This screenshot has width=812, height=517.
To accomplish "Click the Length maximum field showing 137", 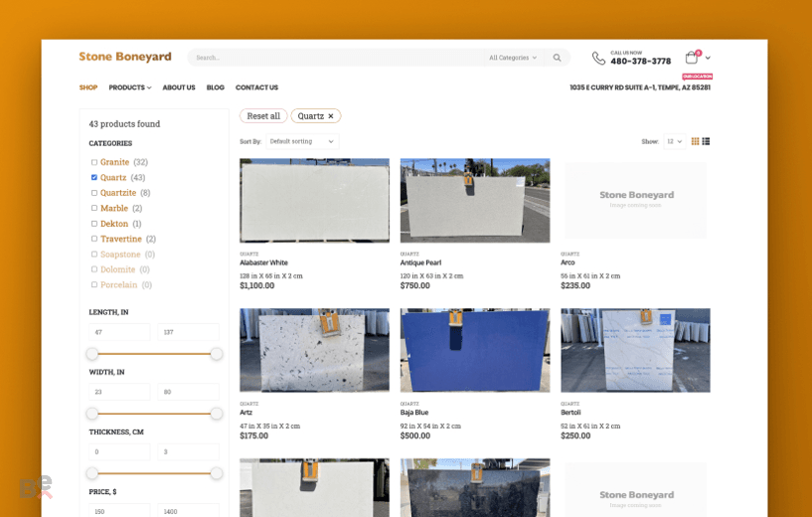I will pyautogui.click(x=189, y=332).
